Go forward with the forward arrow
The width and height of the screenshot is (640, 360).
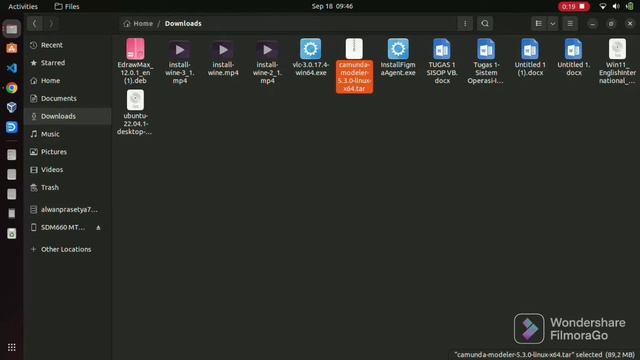click(51, 23)
